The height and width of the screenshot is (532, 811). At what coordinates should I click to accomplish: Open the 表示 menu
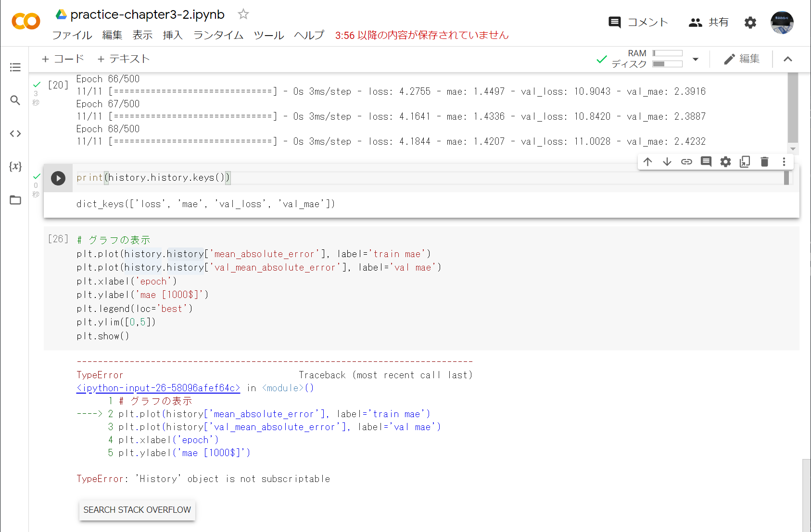click(142, 35)
